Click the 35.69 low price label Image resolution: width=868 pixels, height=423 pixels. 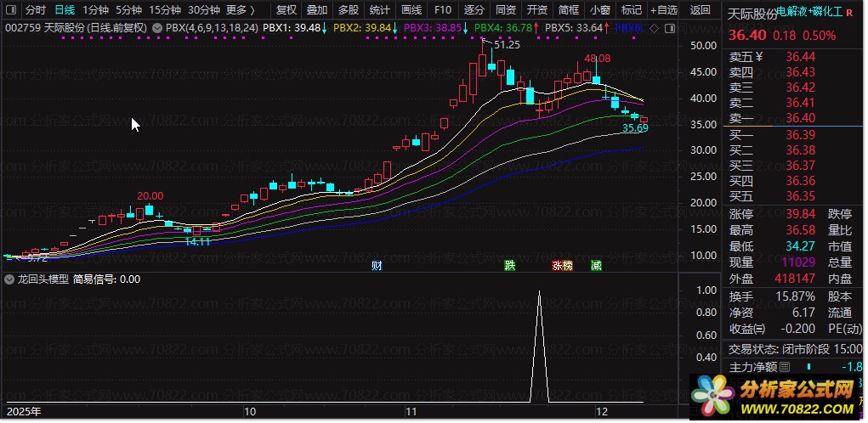pyautogui.click(x=635, y=128)
